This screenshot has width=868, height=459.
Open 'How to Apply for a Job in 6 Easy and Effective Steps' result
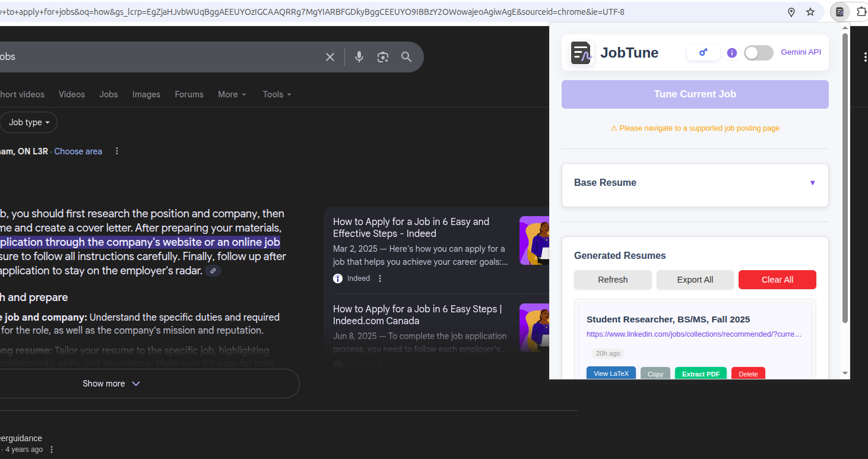411,227
